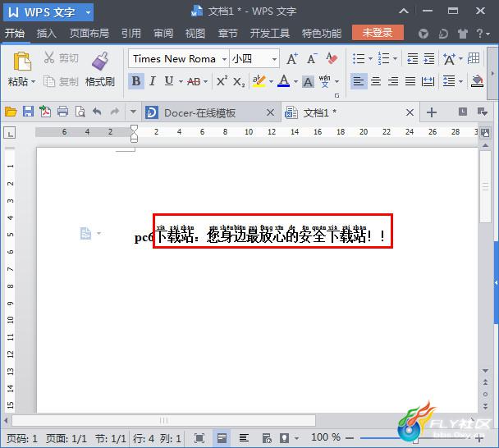
Task: Click the 未登录 login button
Action: pos(378,33)
